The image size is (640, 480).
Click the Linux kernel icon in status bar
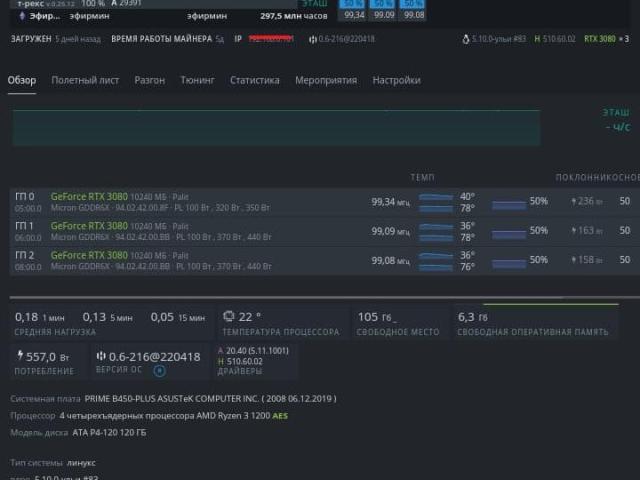466,39
